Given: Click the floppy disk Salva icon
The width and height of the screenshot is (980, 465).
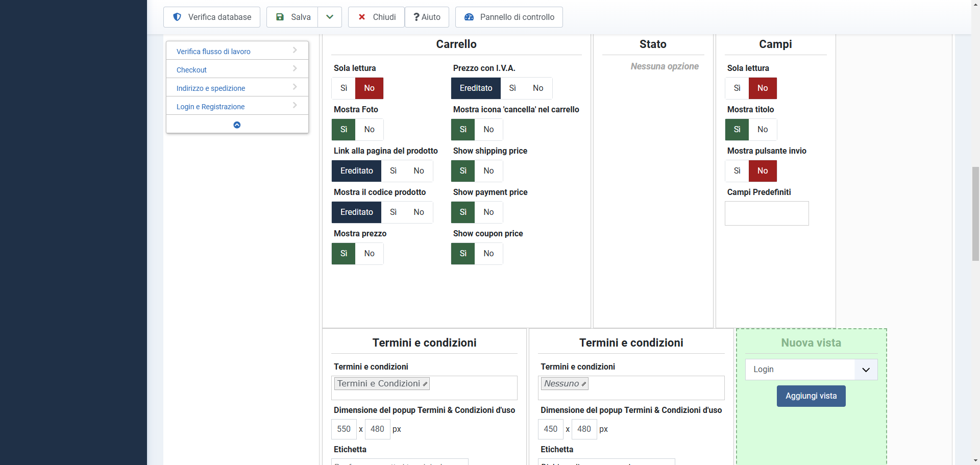Looking at the screenshot, I should click(x=280, y=17).
